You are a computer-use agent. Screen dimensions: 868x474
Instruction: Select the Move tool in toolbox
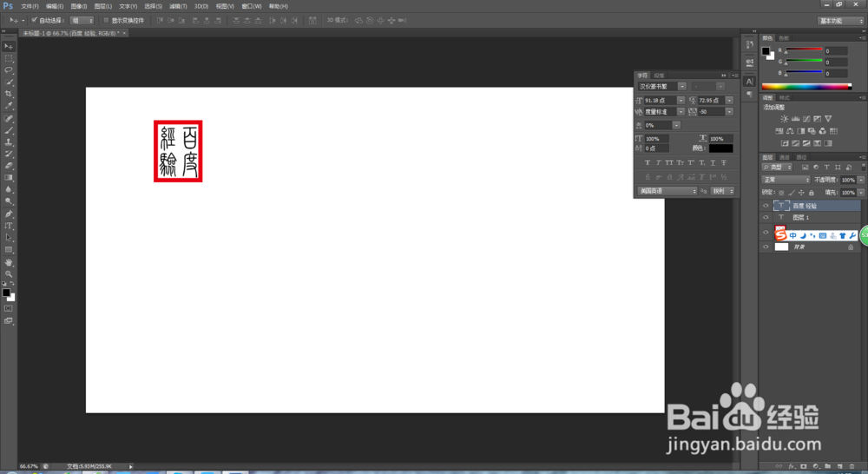(x=9, y=47)
